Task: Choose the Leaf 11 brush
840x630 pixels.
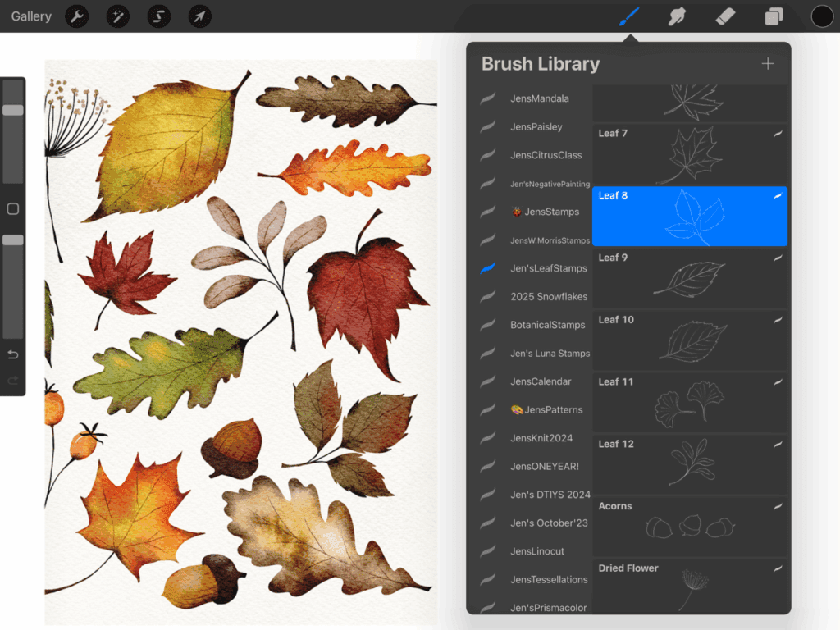Action: (x=689, y=403)
